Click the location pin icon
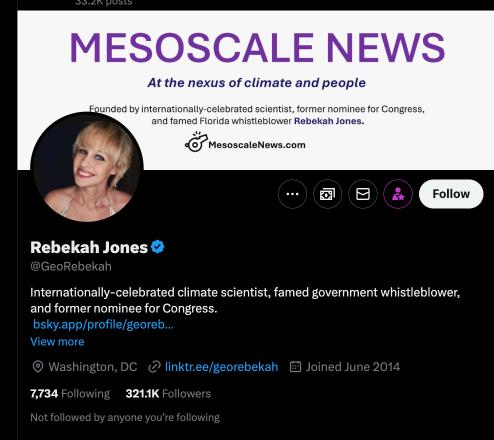 (x=38, y=367)
